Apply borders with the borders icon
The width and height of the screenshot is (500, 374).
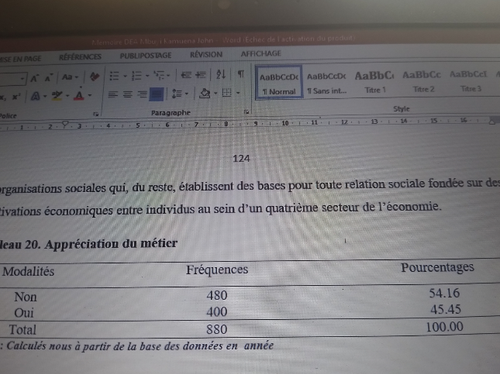tap(227, 93)
